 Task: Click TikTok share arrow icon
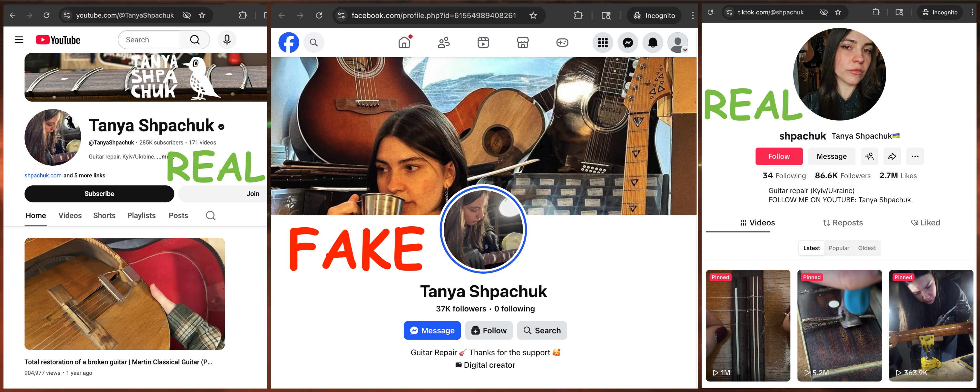(892, 156)
